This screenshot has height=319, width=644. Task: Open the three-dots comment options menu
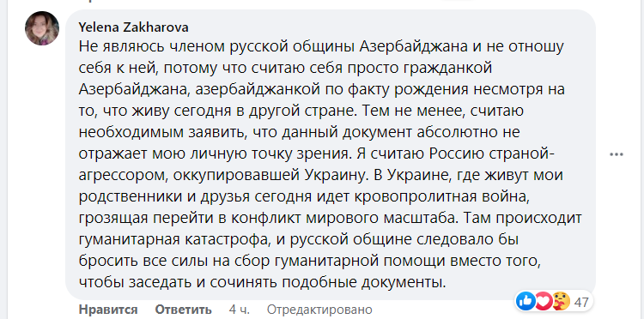pyautogui.click(x=617, y=154)
